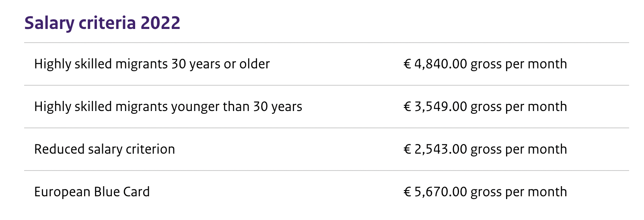Click the € 2,543.00 amount
The image size is (644, 220).
pos(435,149)
